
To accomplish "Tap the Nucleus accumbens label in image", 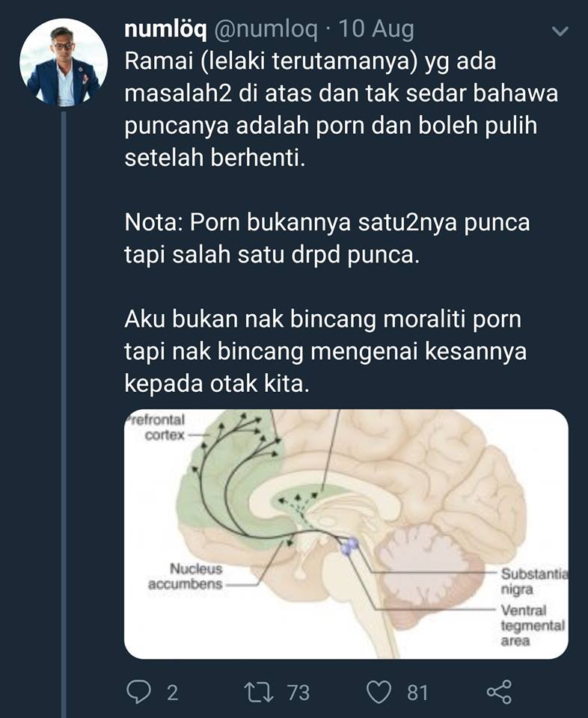I will click(185, 577).
